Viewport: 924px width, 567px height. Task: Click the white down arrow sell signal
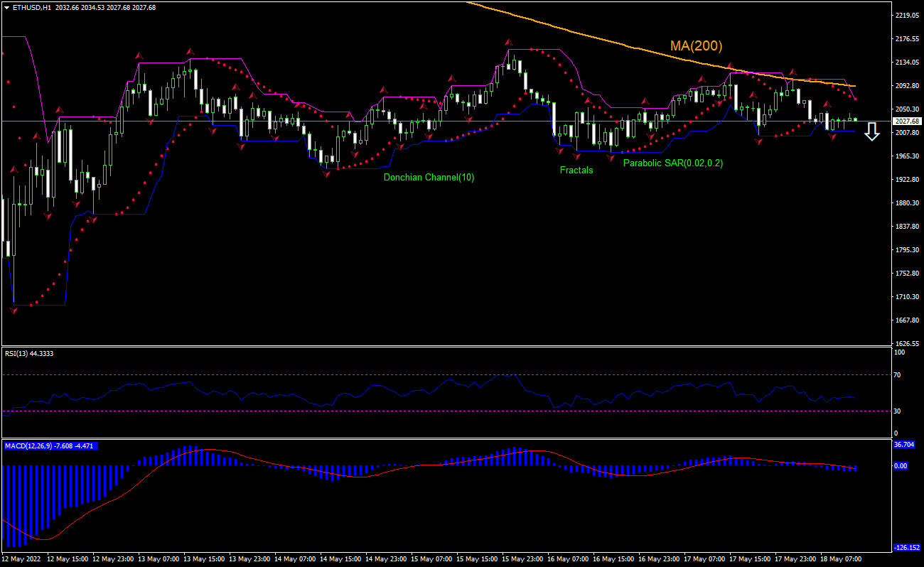pos(872,132)
